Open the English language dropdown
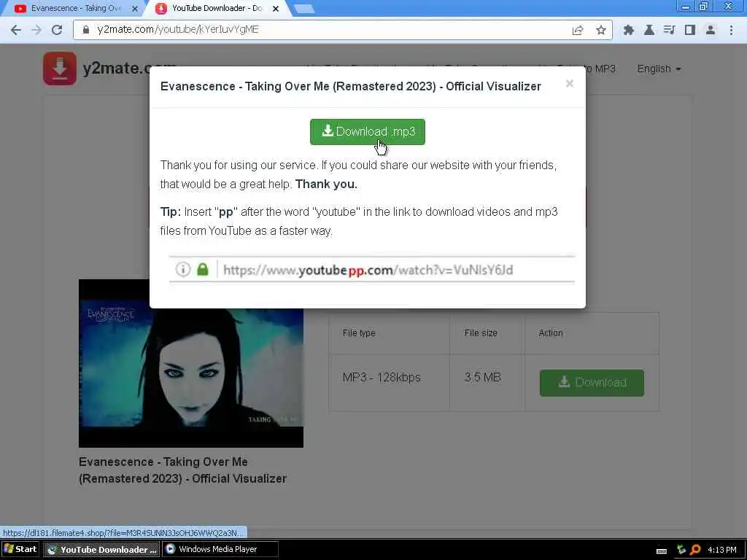747x560 pixels. [x=659, y=69]
